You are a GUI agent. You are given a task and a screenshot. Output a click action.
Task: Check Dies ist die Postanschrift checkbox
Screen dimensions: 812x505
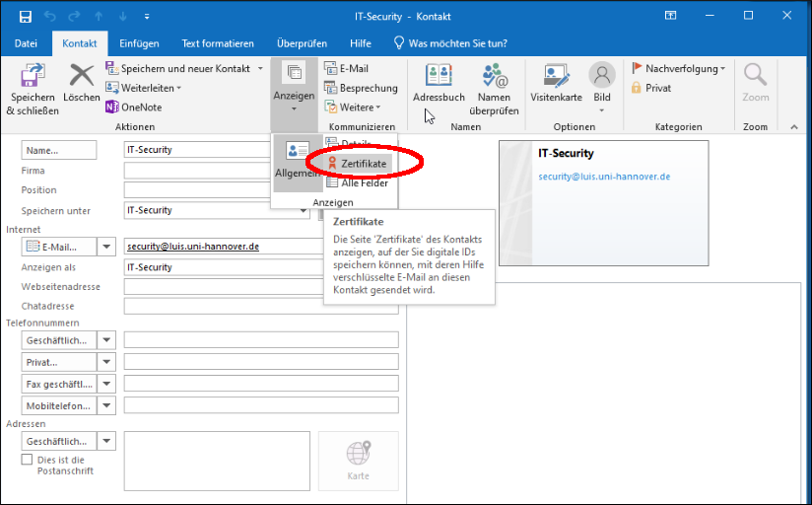click(27, 460)
